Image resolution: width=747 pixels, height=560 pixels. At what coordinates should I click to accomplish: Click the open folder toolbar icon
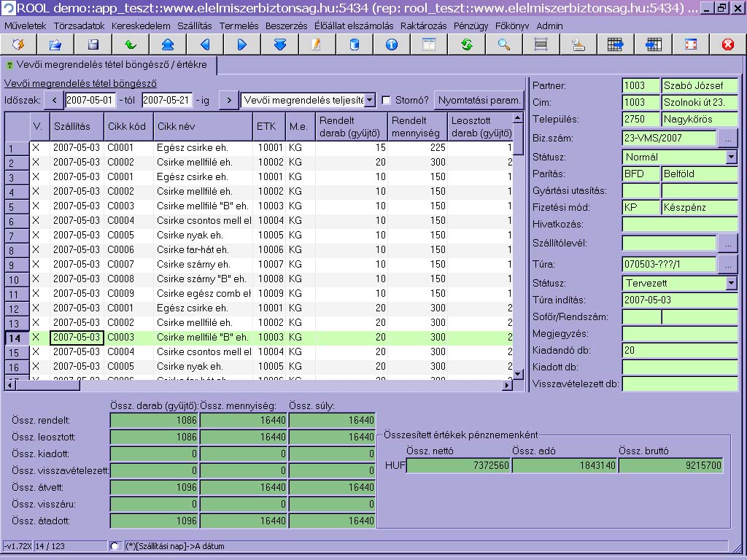(x=55, y=44)
